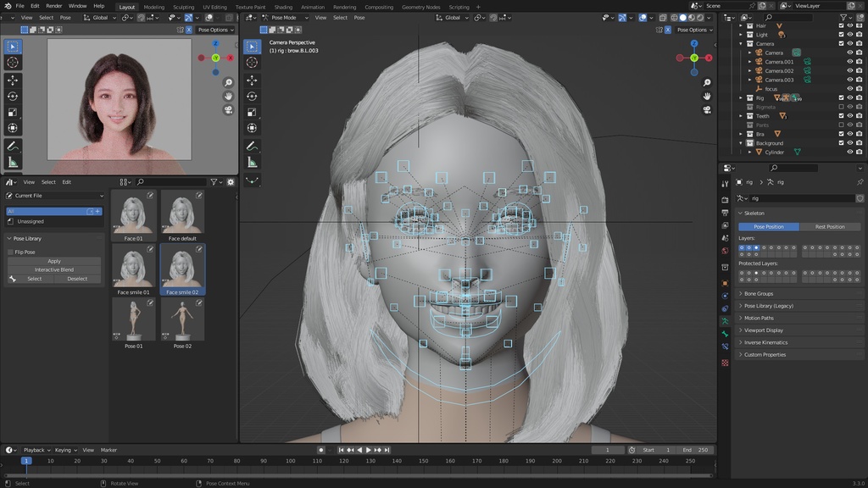Hide the Rig collection in viewport

pos(849,97)
